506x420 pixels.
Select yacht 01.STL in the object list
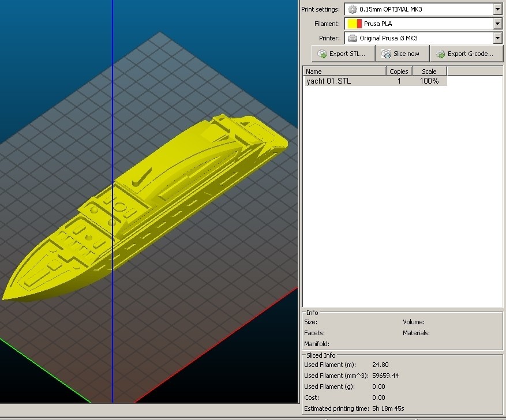tap(329, 81)
